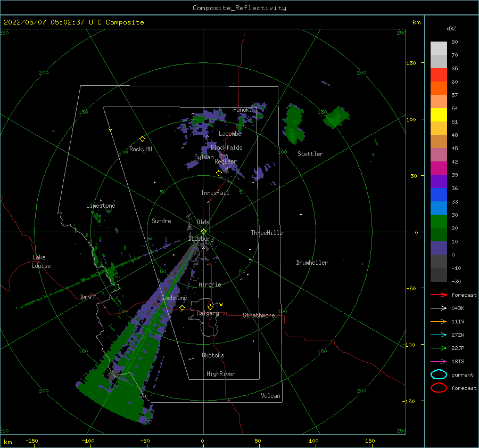The width and height of the screenshot is (479, 448).
Task: Click the RedDeer city label
Action: (x=226, y=161)
